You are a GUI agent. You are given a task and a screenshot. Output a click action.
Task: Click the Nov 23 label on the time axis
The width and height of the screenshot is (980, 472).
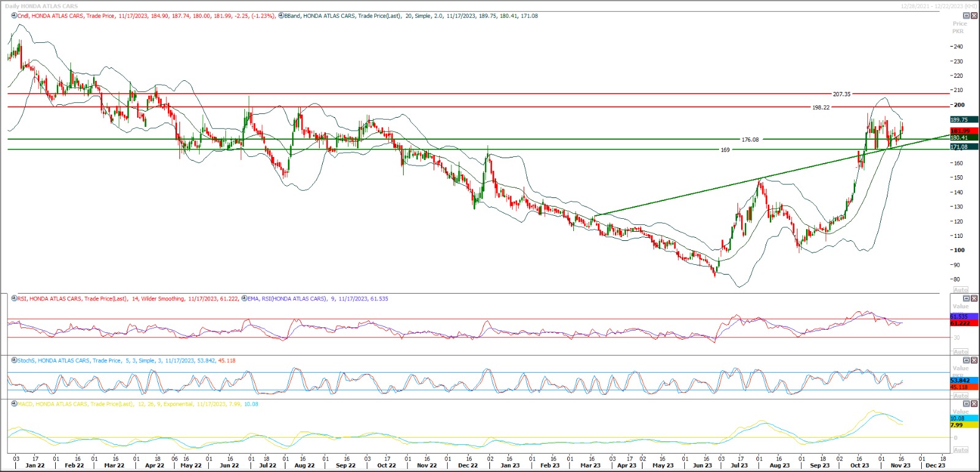(x=900, y=465)
